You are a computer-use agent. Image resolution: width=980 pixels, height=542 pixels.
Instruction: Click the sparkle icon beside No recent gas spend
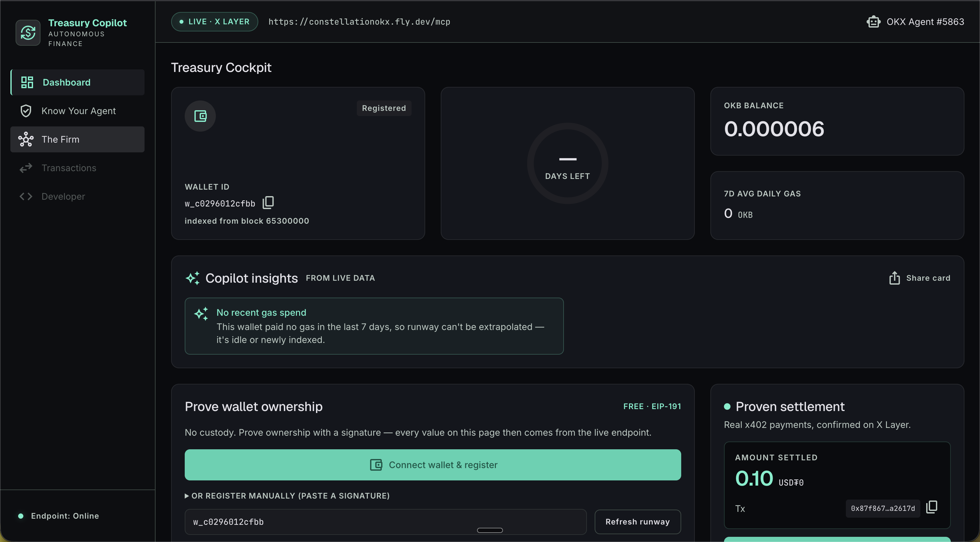pyautogui.click(x=201, y=314)
